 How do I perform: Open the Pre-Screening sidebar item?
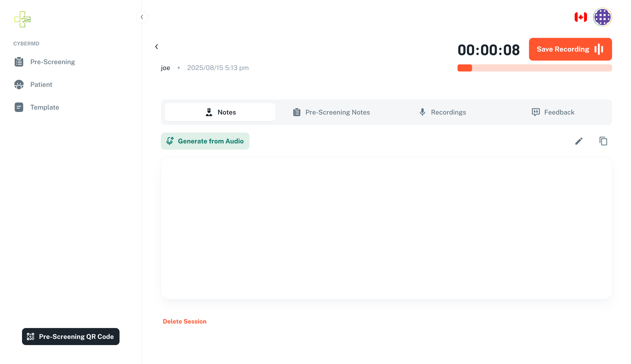pos(52,62)
